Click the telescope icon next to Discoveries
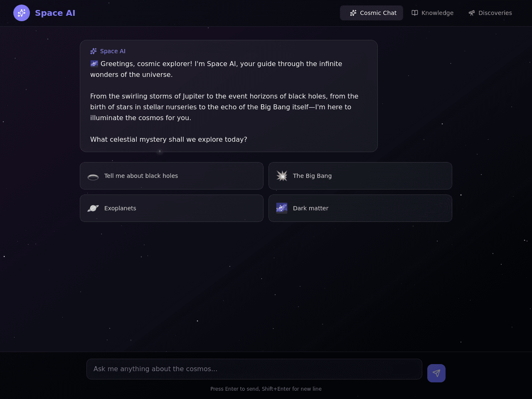Image resolution: width=532 pixels, height=399 pixels. [472, 13]
